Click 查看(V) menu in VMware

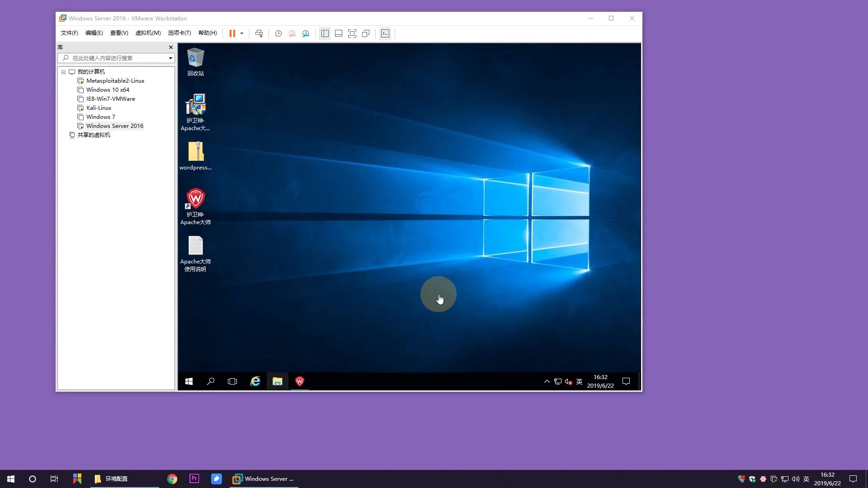pos(118,33)
